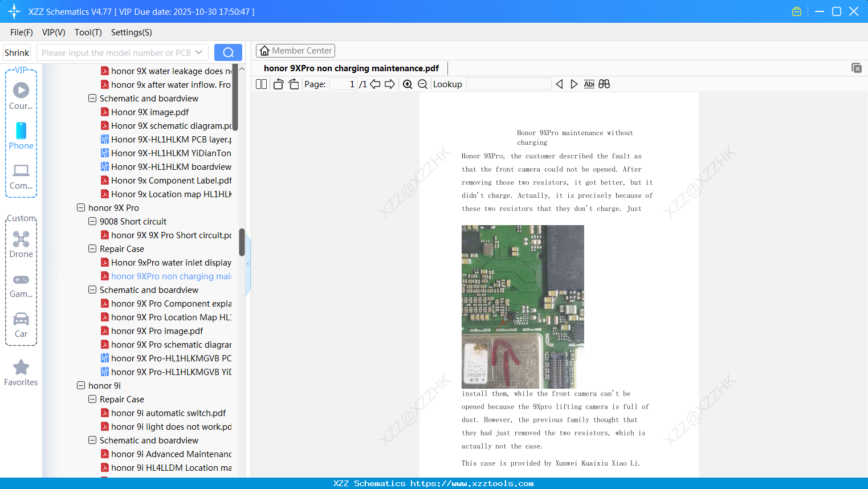The width and height of the screenshot is (868, 489).
Task: Open the VIP(V) menu
Action: pos(54,32)
